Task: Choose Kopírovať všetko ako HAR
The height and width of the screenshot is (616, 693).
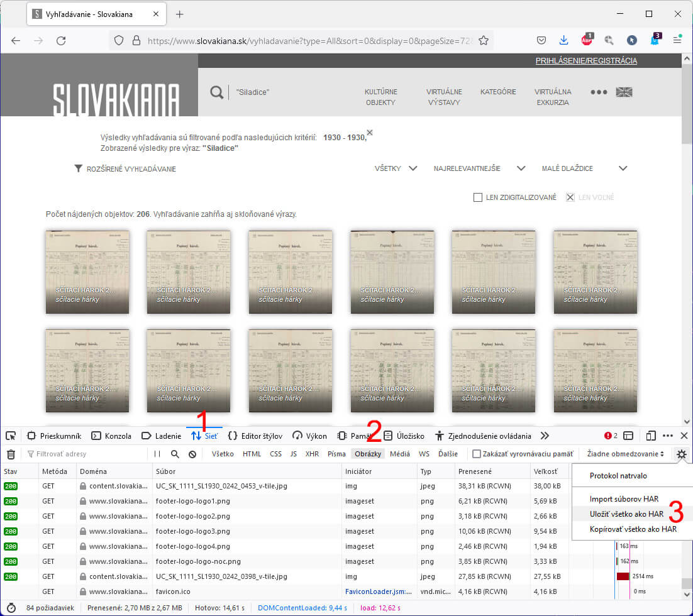Action: click(633, 529)
